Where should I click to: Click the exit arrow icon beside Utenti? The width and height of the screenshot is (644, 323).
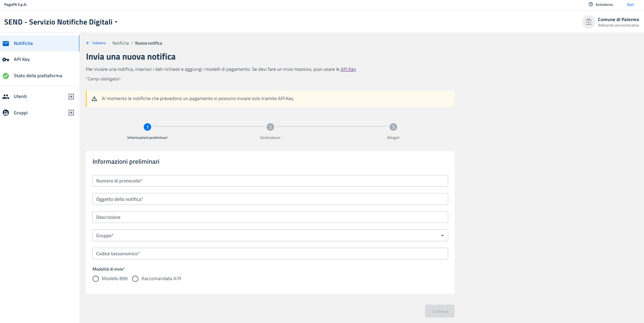tap(71, 97)
